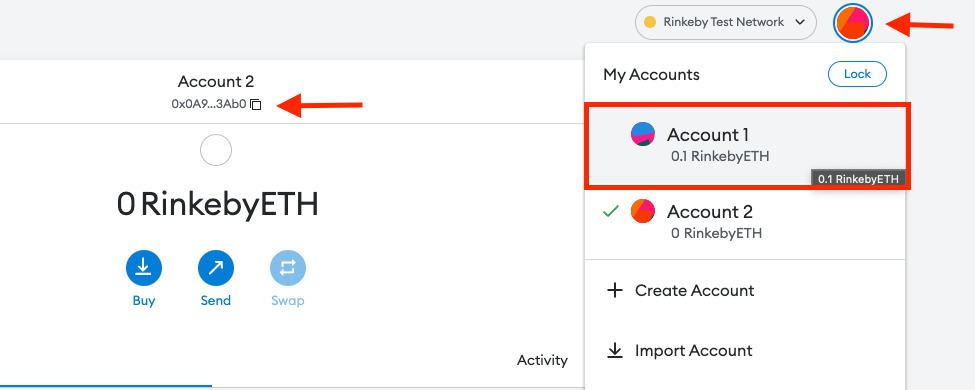Click the 0 RinkebyETH main balance
The width and height of the screenshot is (975, 390).
pyautogui.click(x=218, y=204)
